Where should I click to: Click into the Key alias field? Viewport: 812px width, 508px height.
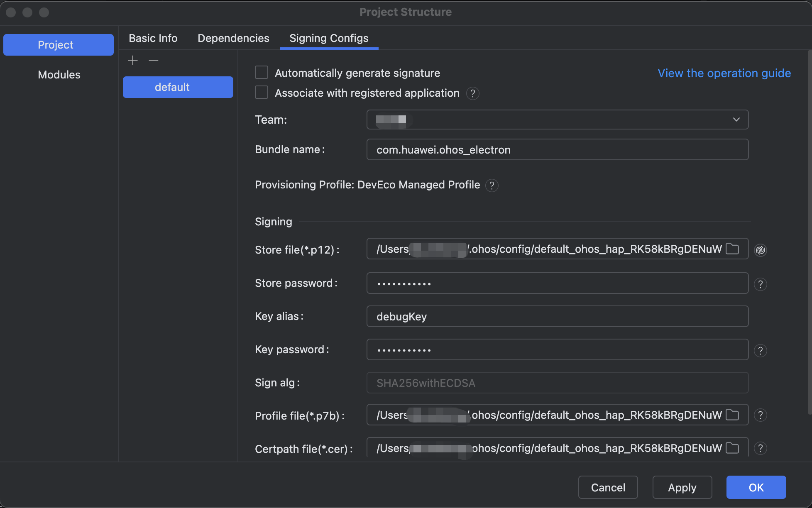coord(557,316)
